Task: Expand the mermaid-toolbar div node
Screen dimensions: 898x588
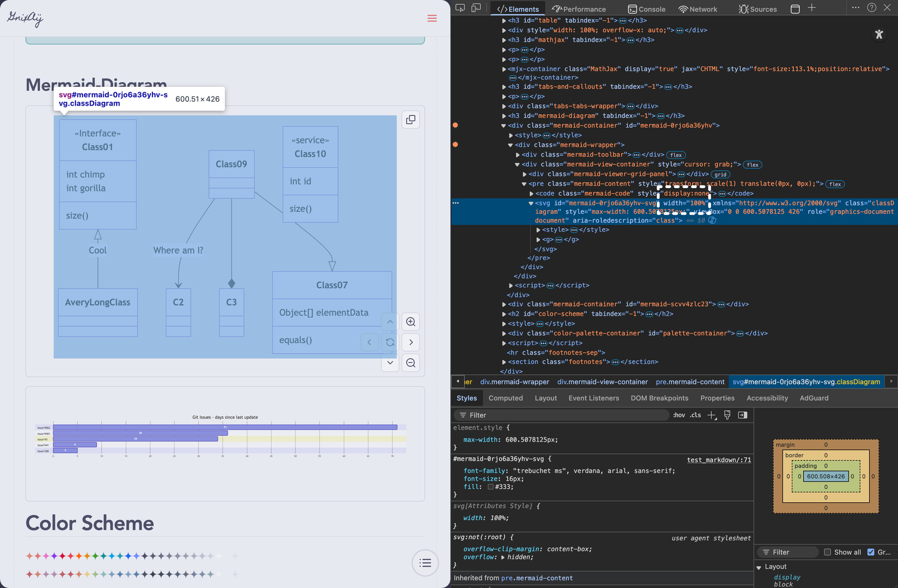Action: (x=518, y=155)
